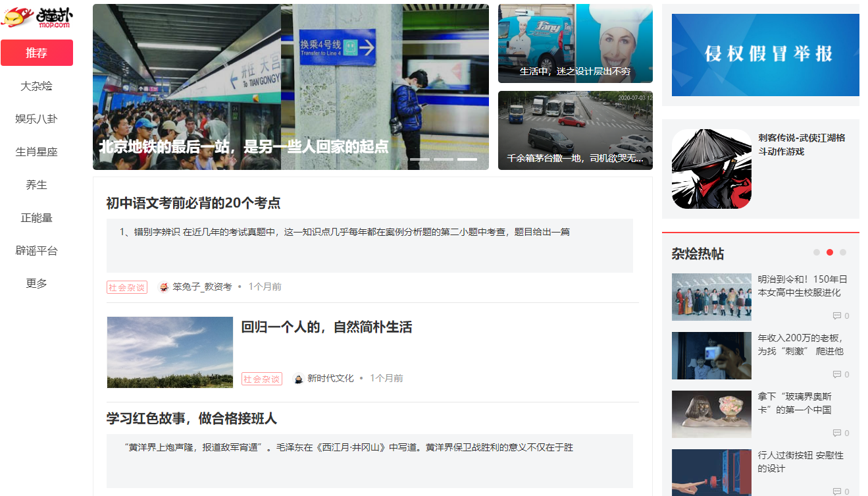Switch to the 大杂烩 section
Viewport: 868px width, 496px height.
tap(36, 86)
